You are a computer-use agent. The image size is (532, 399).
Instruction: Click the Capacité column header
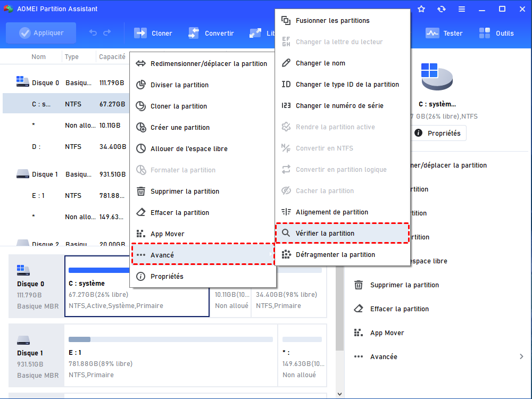pyautogui.click(x=112, y=57)
